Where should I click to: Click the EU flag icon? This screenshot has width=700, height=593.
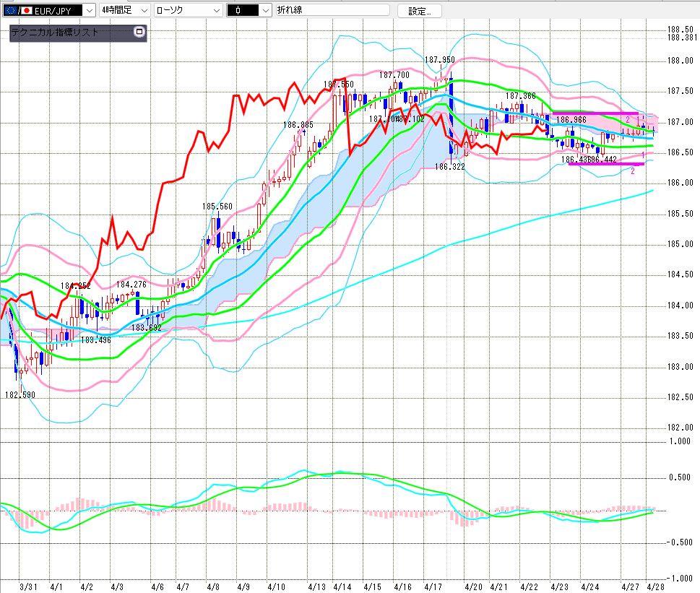coord(11,11)
